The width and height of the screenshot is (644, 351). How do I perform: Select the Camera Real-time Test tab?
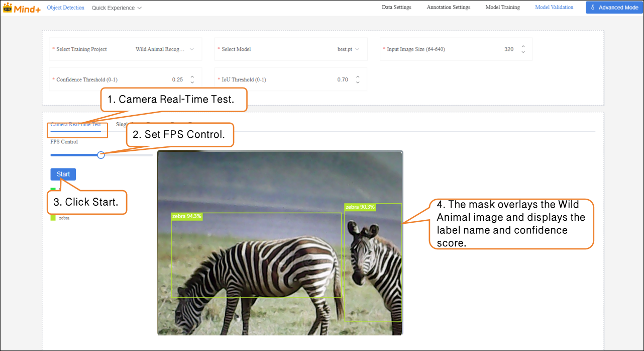click(x=75, y=125)
